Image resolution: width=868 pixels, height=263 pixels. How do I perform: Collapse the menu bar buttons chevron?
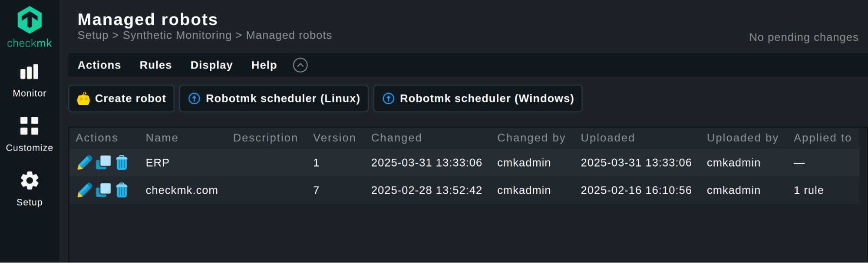(x=300, y=65)
